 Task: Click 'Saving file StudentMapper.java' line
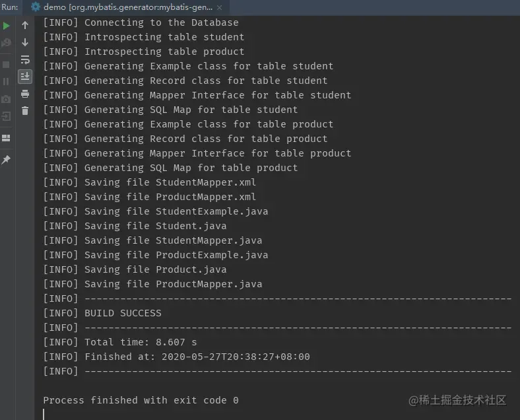[x=152, y=240]
